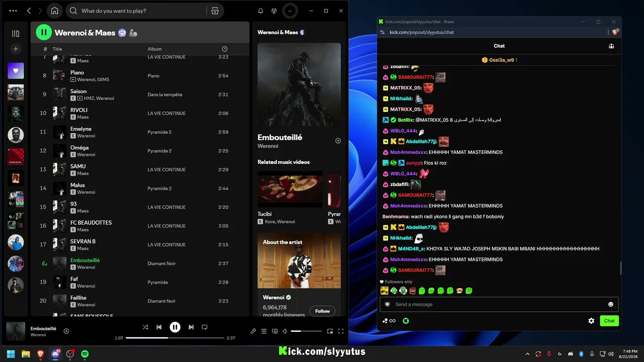The width and height of the screenshot is (644, 362).
Task: Expand Your Library in Spotify sidebar
Action: point(16,34)
